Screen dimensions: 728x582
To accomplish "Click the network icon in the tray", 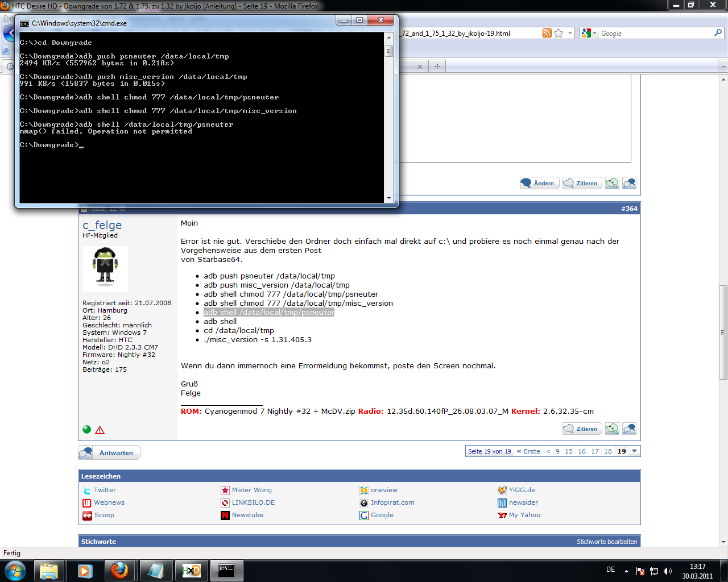I will [654, 571].
